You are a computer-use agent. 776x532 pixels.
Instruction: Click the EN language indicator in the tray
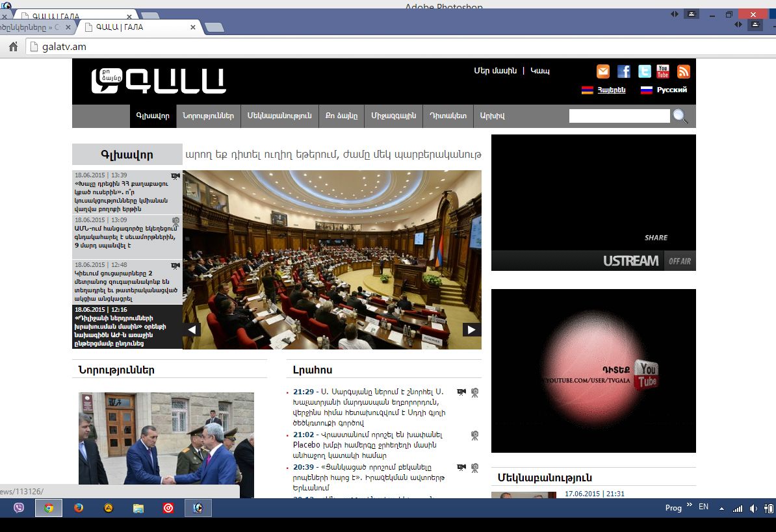(x=703, y=507)
